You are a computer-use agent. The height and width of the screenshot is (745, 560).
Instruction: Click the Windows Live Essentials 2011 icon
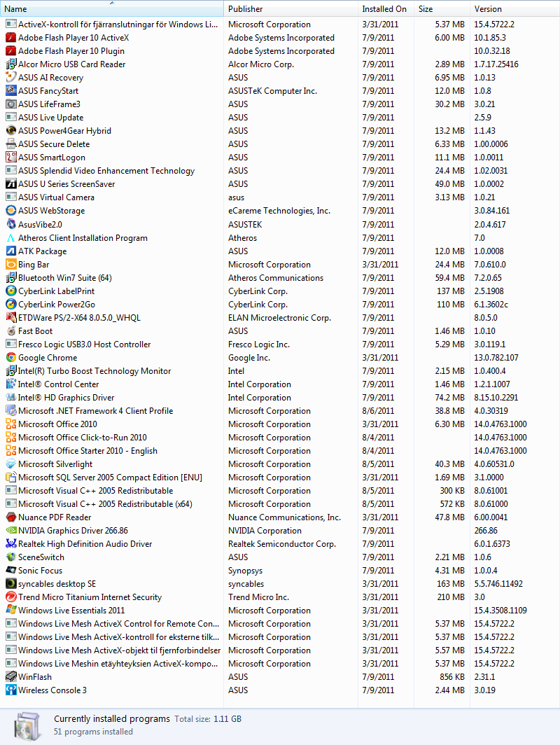(11, 611)
